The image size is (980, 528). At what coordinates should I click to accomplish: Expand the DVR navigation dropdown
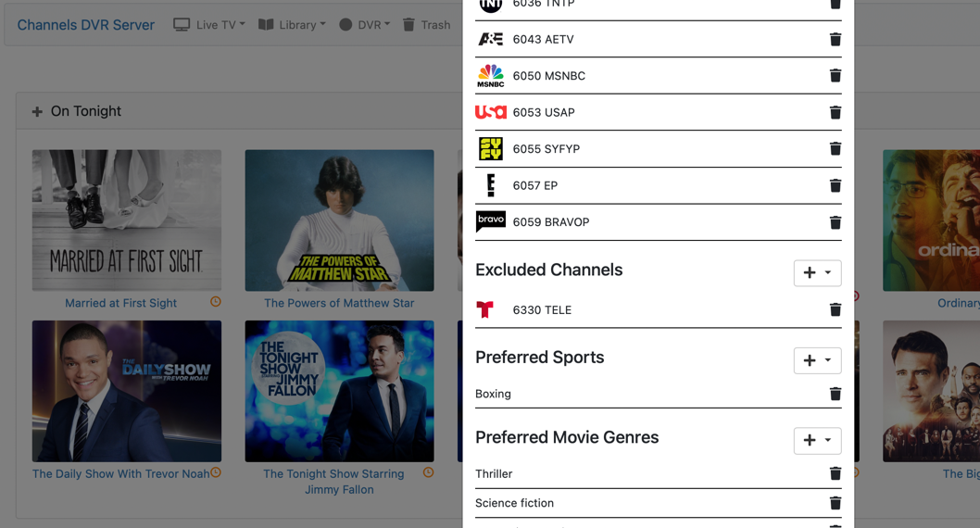364,25
